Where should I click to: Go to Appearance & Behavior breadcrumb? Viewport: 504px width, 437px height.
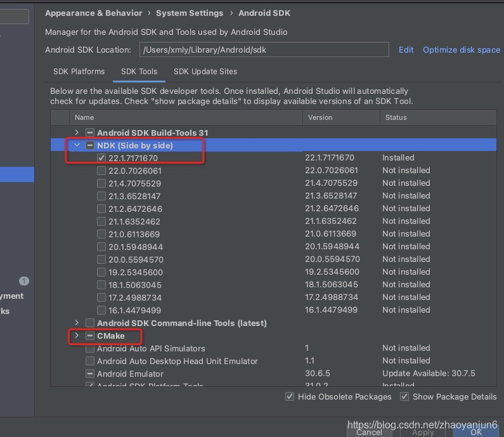tap(94, 13)
